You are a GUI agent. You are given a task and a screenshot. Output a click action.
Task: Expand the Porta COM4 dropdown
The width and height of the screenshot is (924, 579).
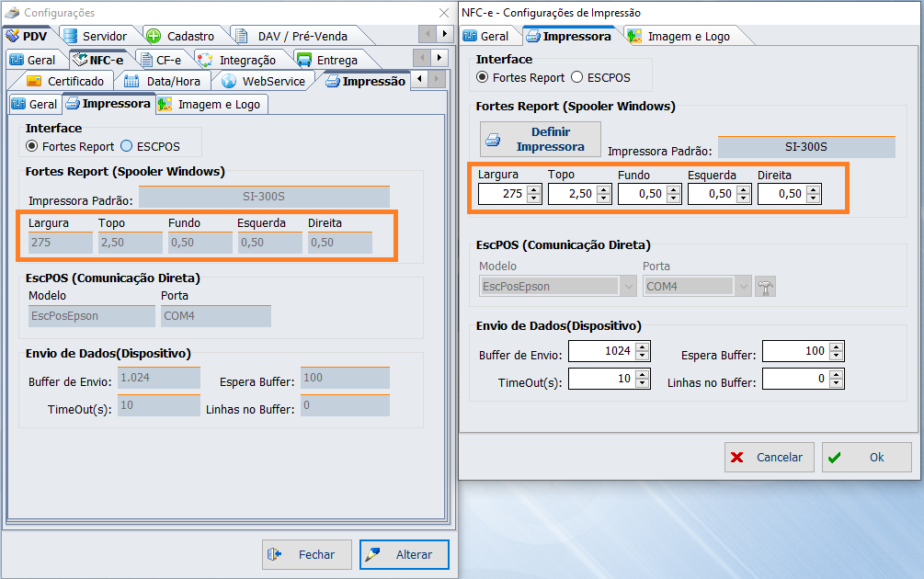pyautogui.click(x=743, y=287)
